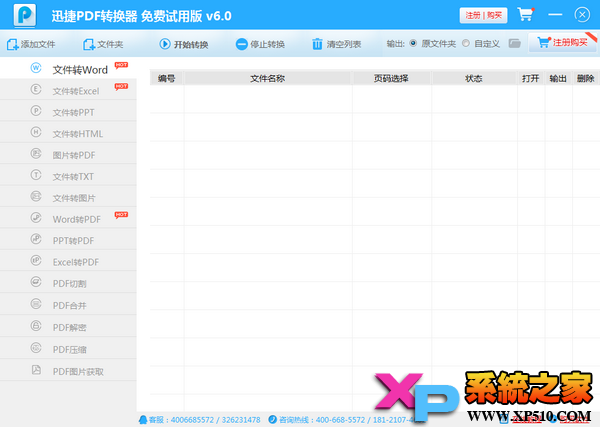
Task: Click the 状态 column header
Action: 474,78
